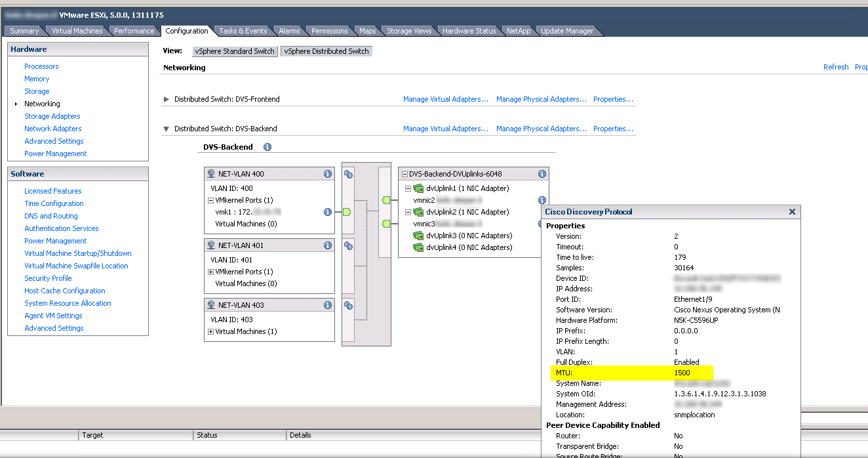This screenshot has height=458, width=868.
Task: Open Time Configuration settings
Action: (x=54, y=203)
